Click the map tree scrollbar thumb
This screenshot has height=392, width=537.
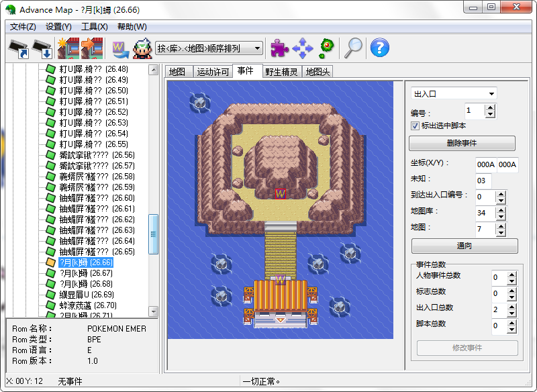[x=153, y=234]
